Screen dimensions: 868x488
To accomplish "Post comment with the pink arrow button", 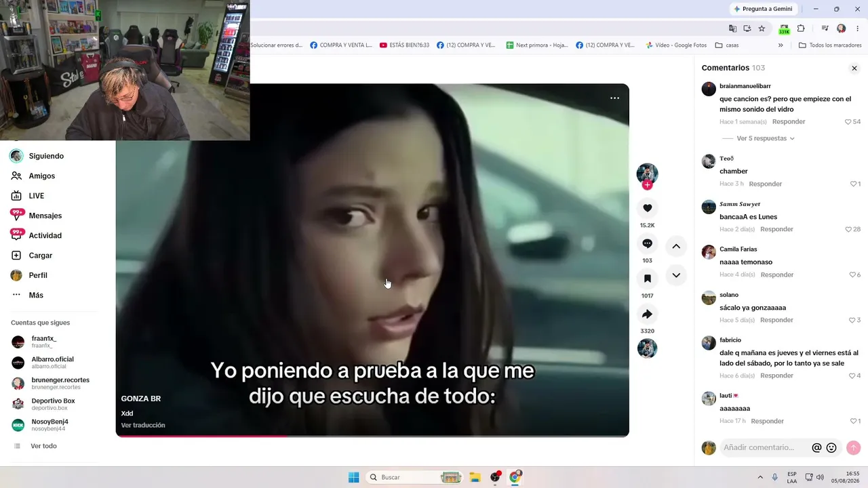I will [x=854, y=448].
